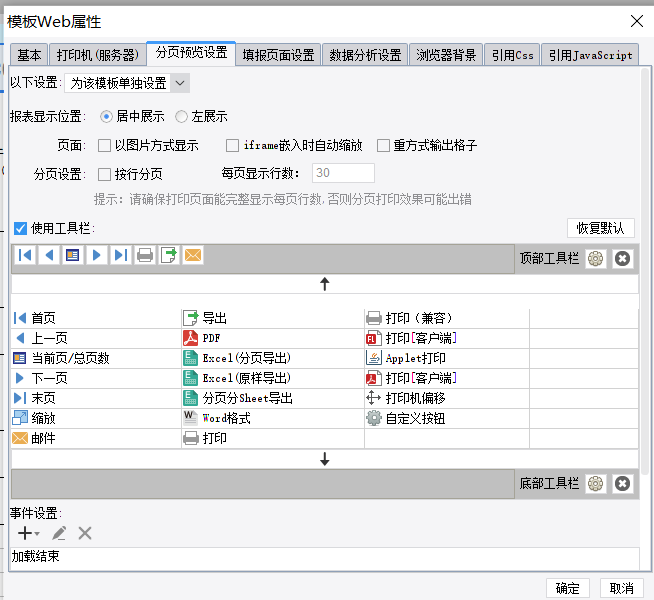654x600 pixels.
Task: Click the 确定 button
Action: click(568, 588)
